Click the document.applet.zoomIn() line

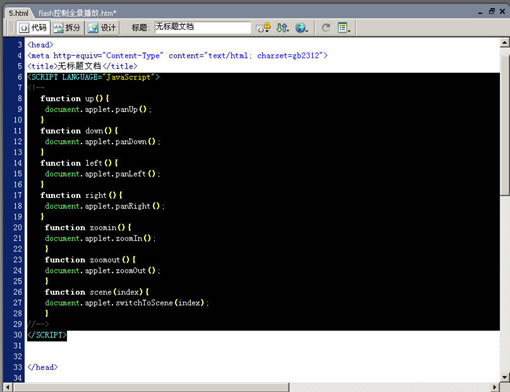click(101, 238)
